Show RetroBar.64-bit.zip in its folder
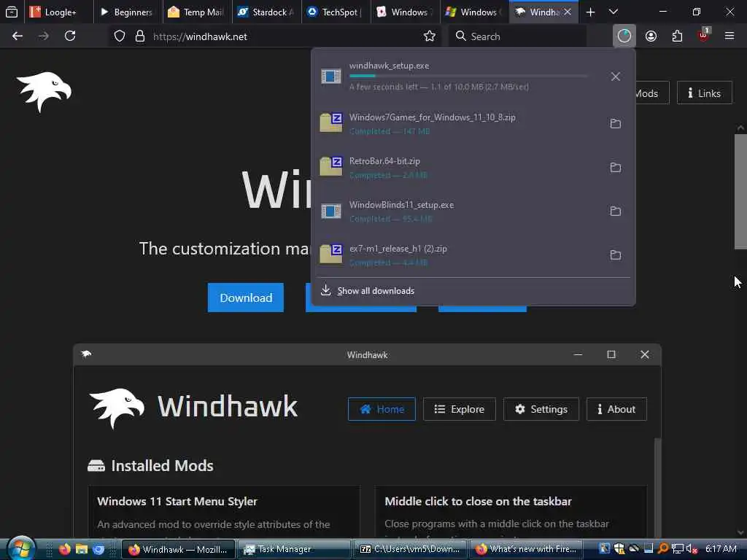Image resolution: width=747 pixels, height=560 pixels. (x=616, y=167)
